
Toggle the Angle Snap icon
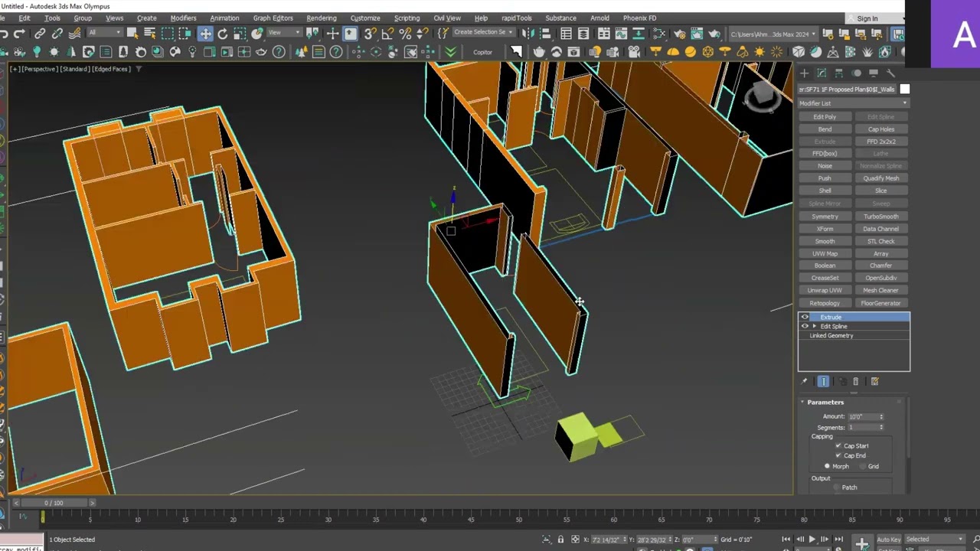tap(387, 34)
